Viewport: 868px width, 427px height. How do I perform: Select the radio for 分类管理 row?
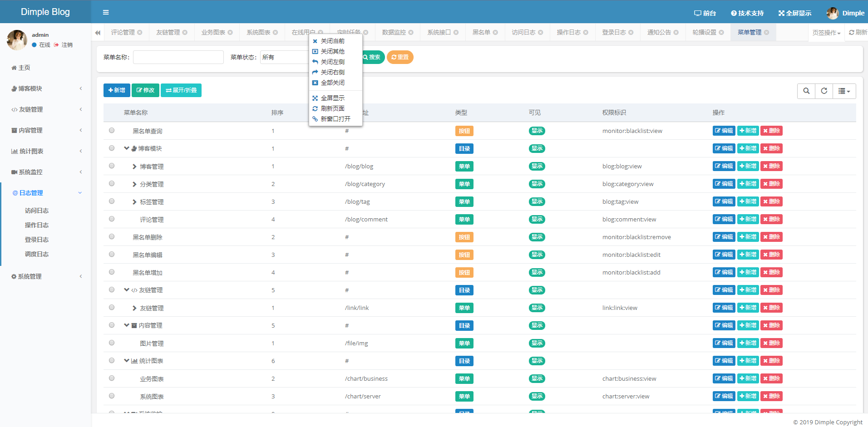[x=112, y=183]
